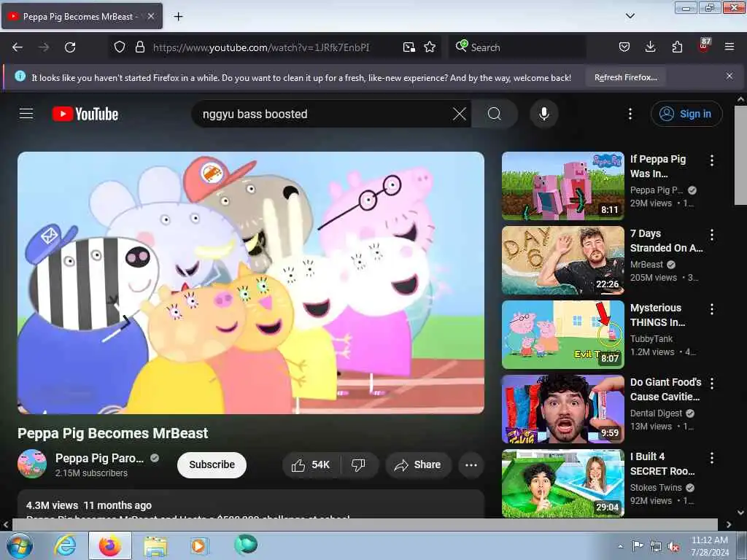Image resolution: width=747 pixels, height=560 pixels.
Task: Open the Do Giant Food's thumbnail
Action: [x=562, y=409]
